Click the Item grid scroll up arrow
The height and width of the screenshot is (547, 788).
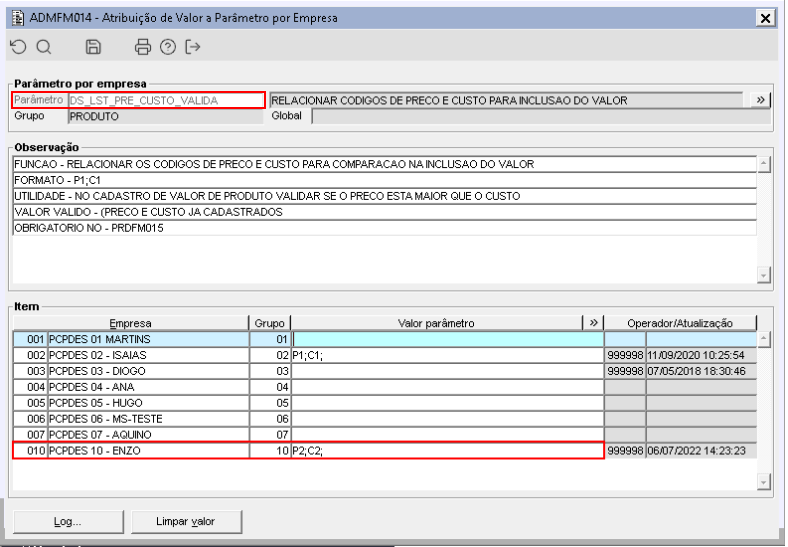pyautogui.click(x=764, y=339)
